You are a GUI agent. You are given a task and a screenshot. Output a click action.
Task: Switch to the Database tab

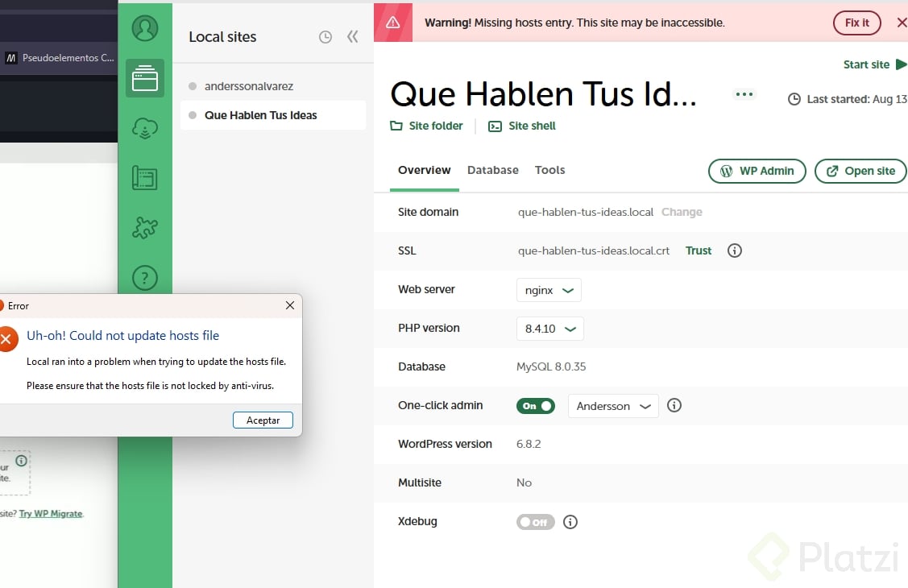point(493,170)
